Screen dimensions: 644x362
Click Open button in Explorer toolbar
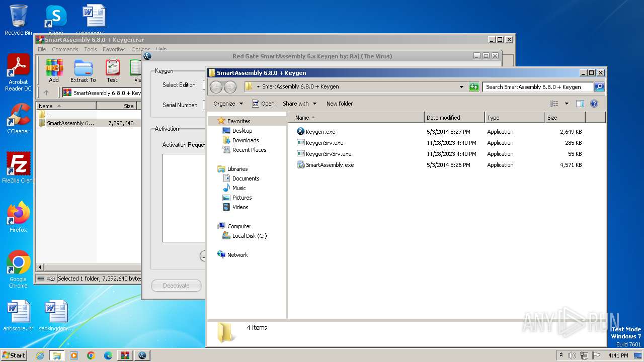coord(263,104)
